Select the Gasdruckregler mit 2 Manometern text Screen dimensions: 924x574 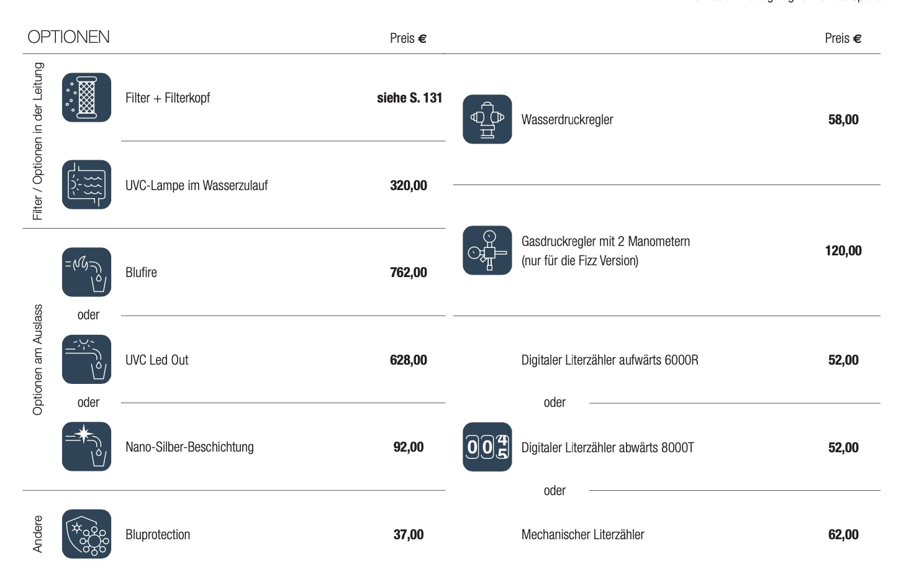[x=605, y=241]
